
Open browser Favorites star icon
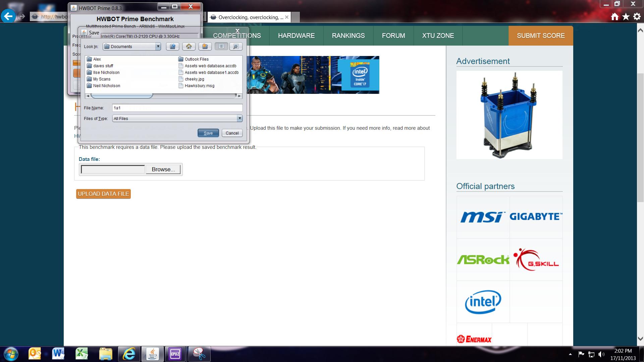[626, 17]
